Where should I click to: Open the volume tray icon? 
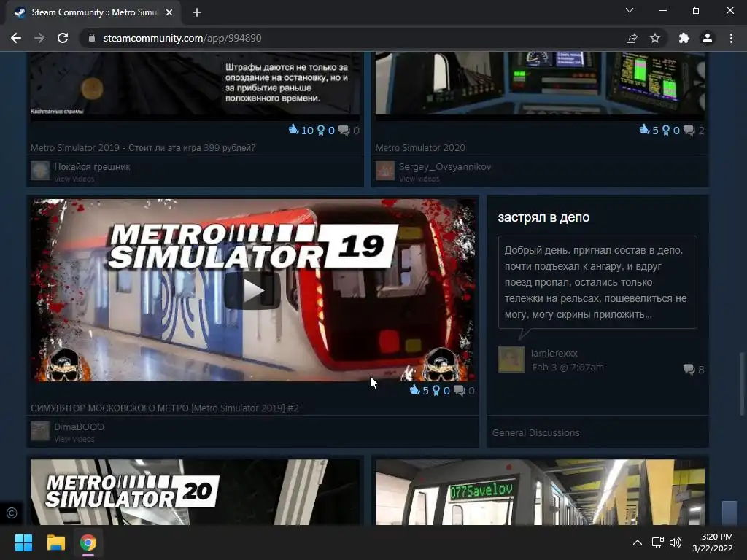coord(676,542)
